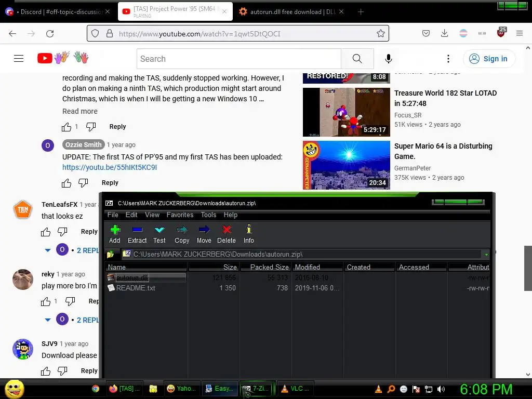This screenshot has width=532, height=399.
Task: Dislike the TenLeafsFX comment
Action: tap(62, 232)
